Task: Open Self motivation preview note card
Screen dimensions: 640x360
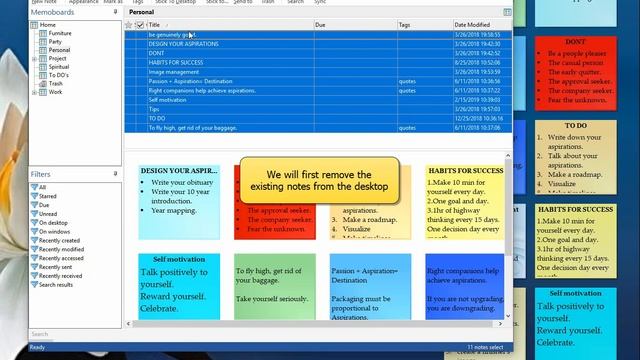Action: (x=179, y=287)
